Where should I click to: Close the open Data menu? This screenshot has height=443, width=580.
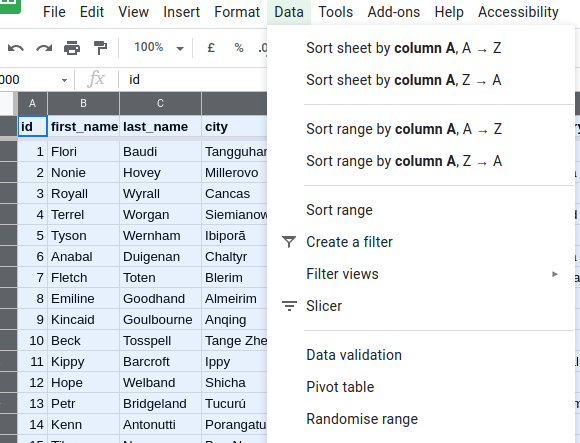289,12
